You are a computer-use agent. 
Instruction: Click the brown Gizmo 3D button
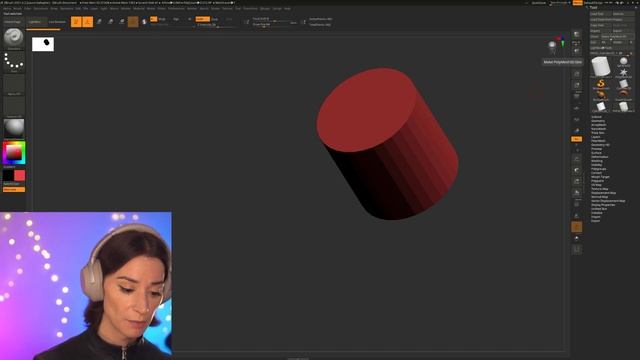(133, 22)
